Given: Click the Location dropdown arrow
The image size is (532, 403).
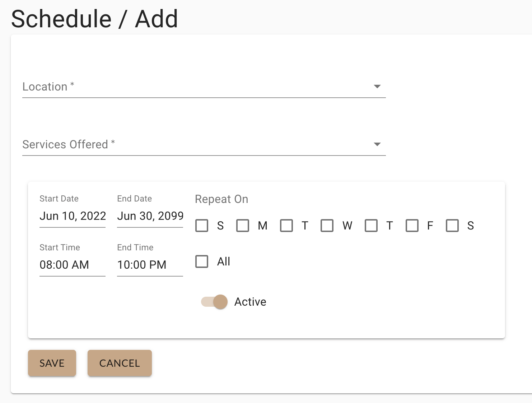Looking at the screenshot, I should [377, 87].
